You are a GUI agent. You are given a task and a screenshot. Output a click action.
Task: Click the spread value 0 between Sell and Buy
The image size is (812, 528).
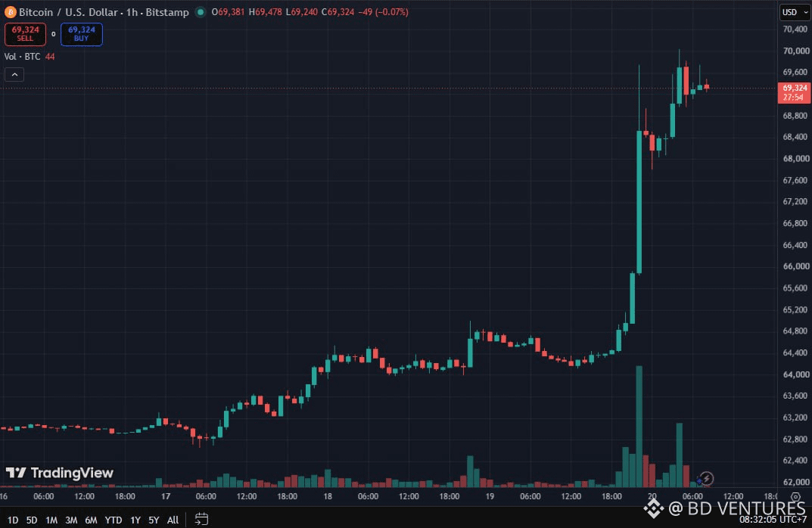pyautogui.click(x=53, y=34)
